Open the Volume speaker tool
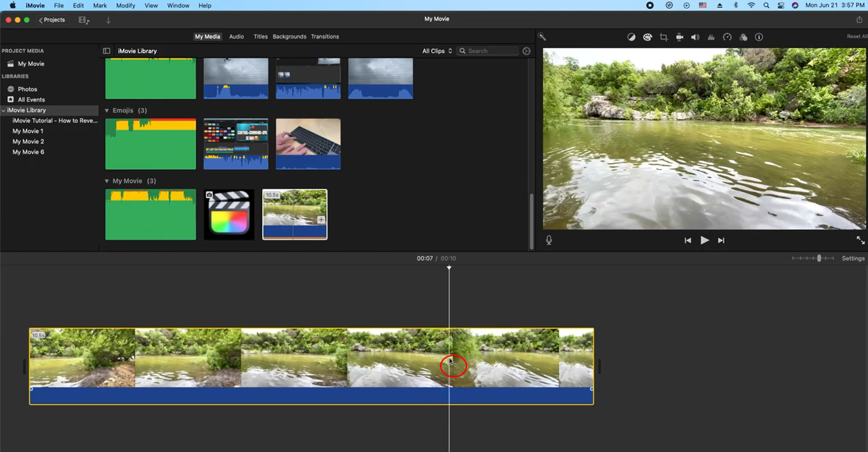 click(x=695, y=37)
